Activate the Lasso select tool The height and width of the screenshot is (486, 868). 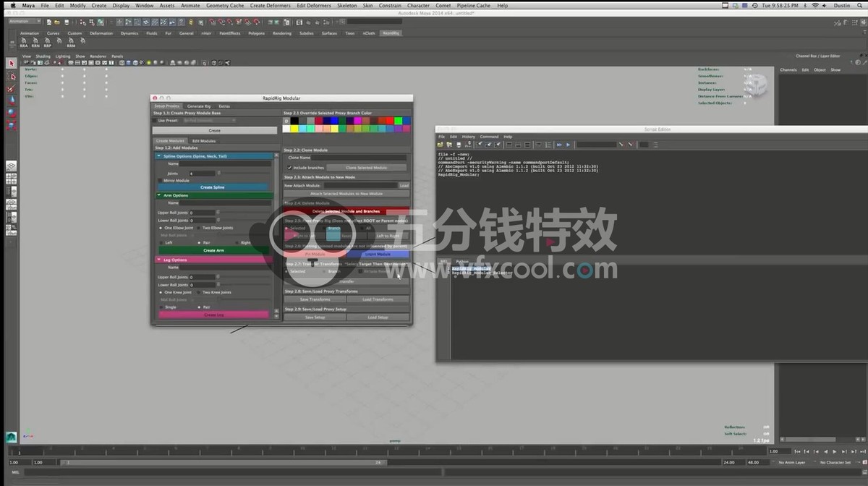click(x=12, y=77)
